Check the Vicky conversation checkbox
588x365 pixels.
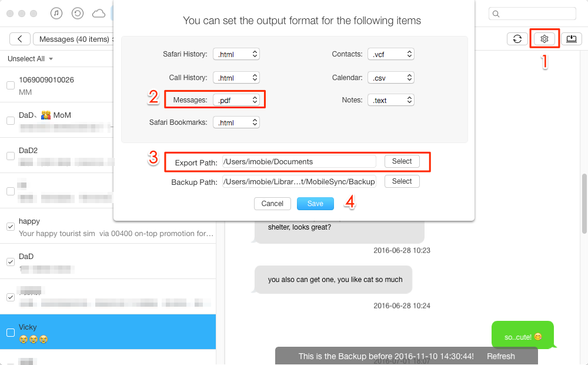pyautogui.click(x=11, y=333)
